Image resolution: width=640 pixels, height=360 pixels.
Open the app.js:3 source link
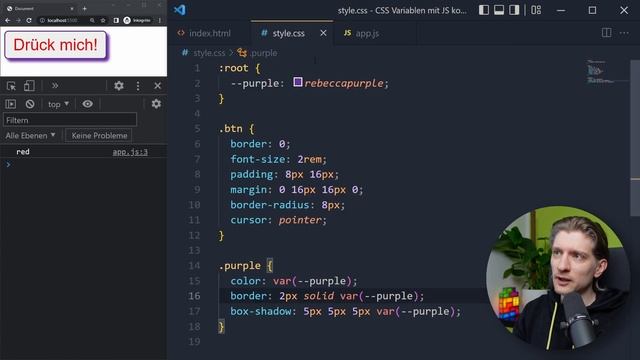tap(130, 152)
